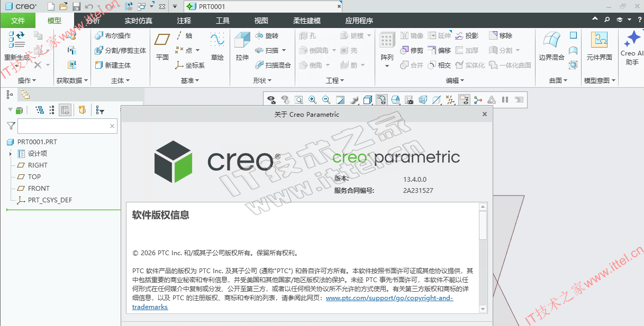The width and height of the screenshot is (644, 326).
Task: Expand the 工程 group dropdown
Action: [x=335, y=80]
